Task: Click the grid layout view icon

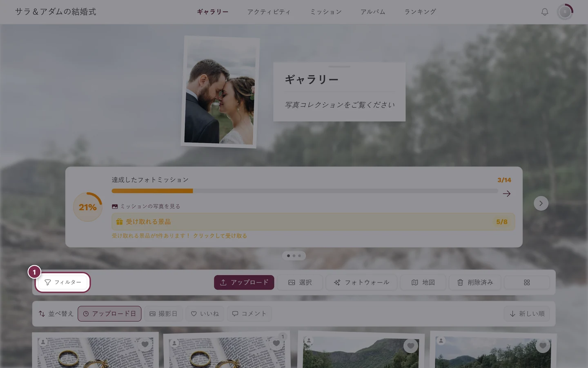Action: click(527, 283)
